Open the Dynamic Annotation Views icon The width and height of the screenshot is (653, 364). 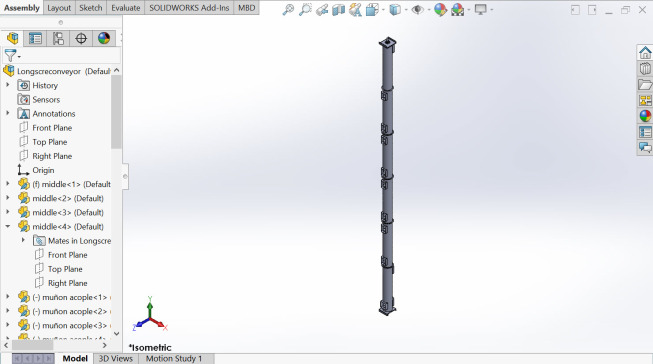tap(355, 10)
